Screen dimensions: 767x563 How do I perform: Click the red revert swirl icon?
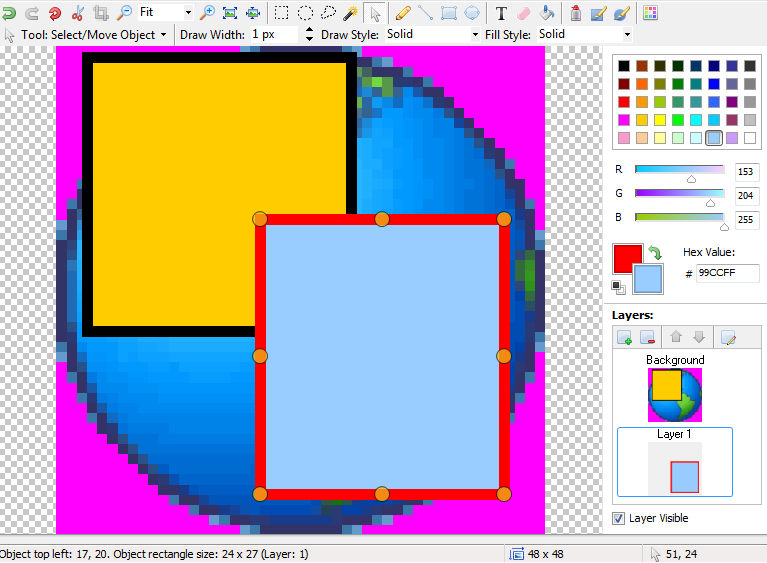click(x=55, y=13)
